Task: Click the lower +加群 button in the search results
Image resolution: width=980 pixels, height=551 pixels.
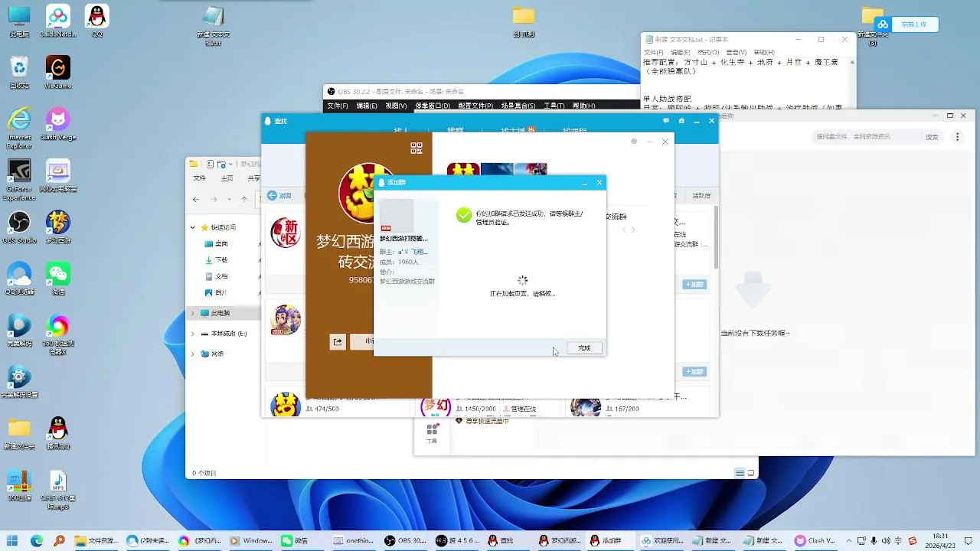Action: [694, 372]
